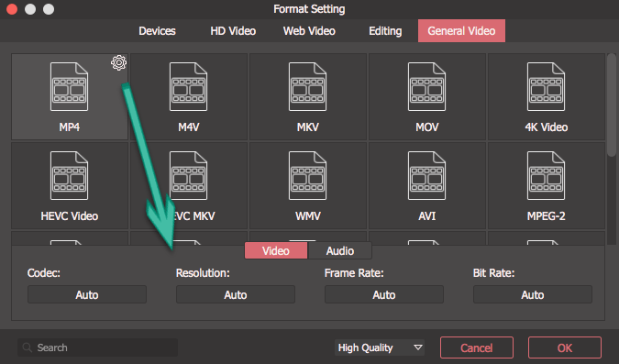Click the search magnifier icon
Image resolution: width=619 pixels, height=364 pixels.
click(x=28, y=347)
